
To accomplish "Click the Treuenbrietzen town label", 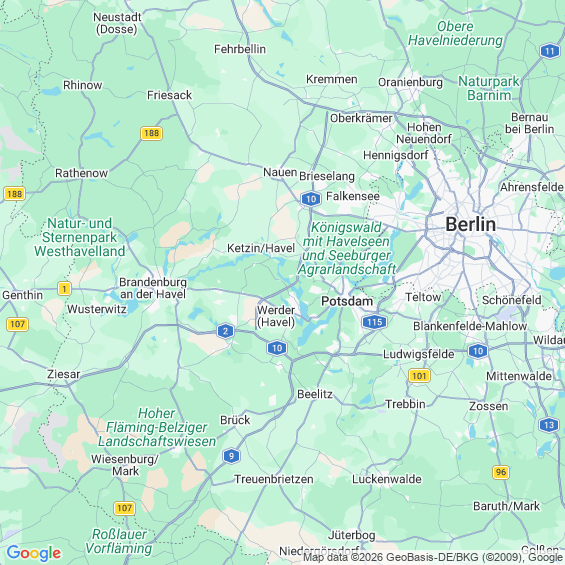I will point(274,479).
